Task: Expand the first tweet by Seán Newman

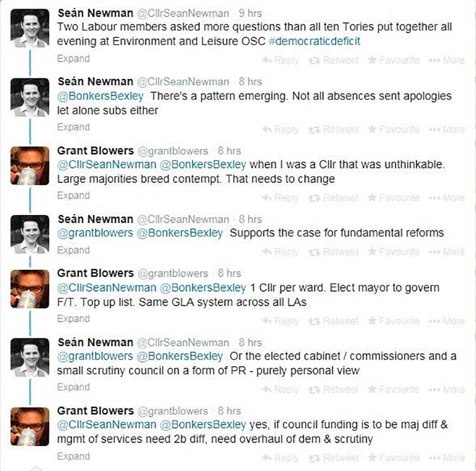Action: [x=73, y=59]
